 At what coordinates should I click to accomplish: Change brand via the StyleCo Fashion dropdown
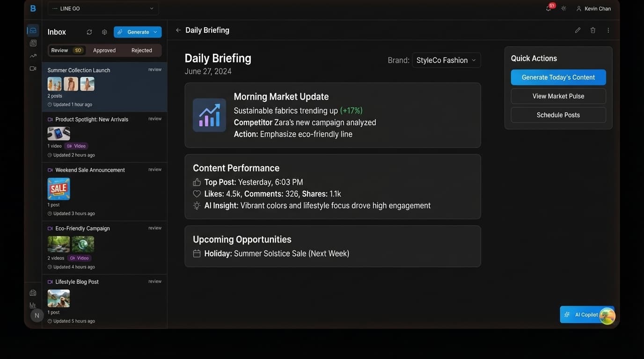click(446, 60)
